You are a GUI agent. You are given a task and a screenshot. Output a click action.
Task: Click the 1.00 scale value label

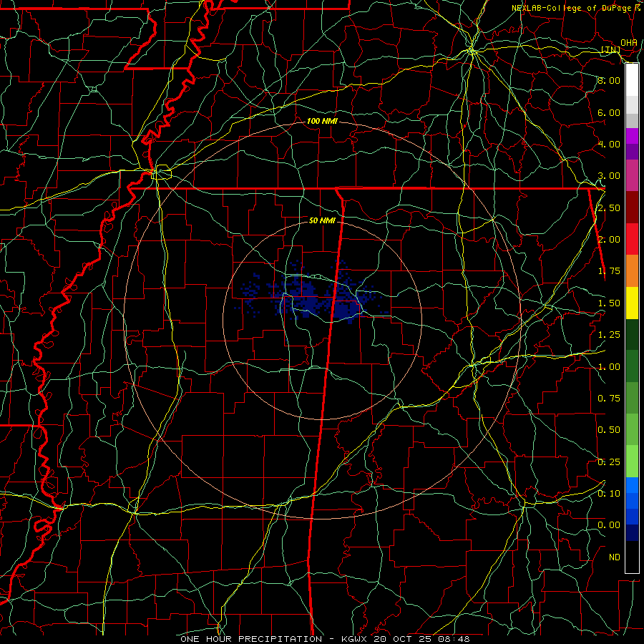pos(609,367)
